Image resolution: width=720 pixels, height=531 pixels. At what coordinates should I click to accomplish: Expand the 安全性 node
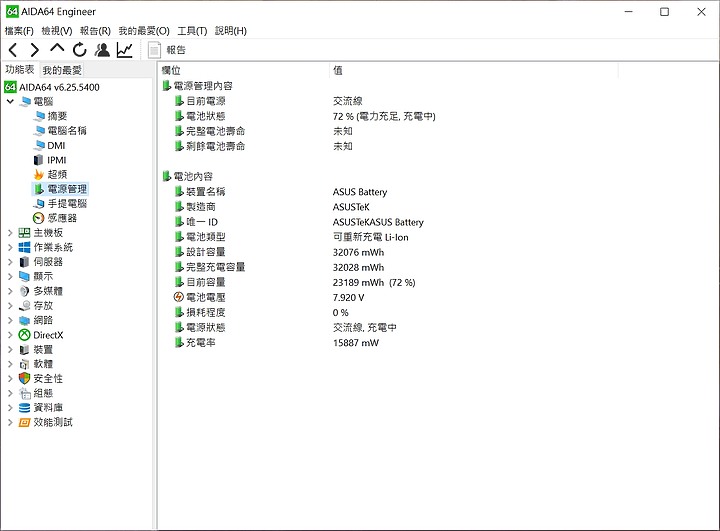[10, 379]
